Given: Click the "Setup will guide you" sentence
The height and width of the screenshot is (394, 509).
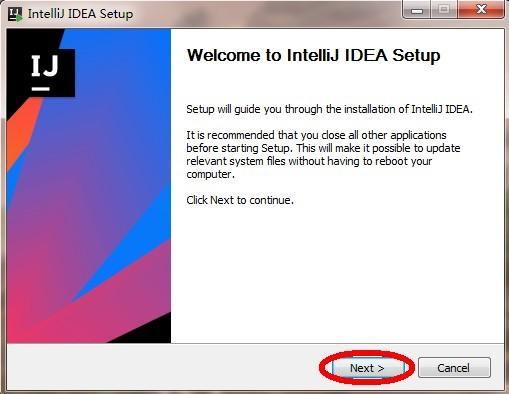Looking at the screenshot, I should coord(329,109).
